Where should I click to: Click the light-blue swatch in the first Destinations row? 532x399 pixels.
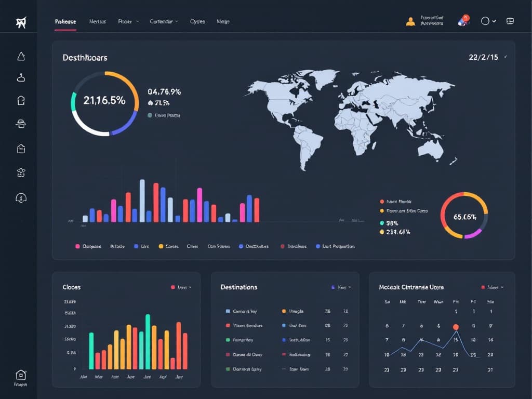228,311
